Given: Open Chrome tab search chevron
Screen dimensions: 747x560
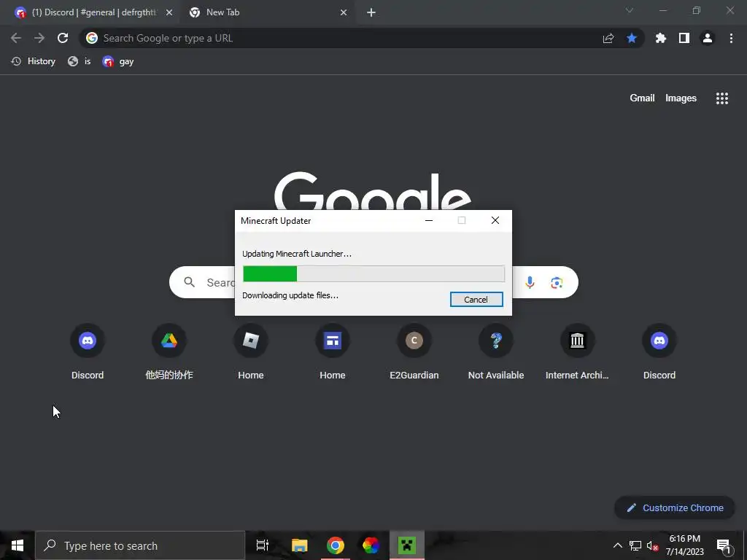Looking at the screenshot, I should 630,10.
